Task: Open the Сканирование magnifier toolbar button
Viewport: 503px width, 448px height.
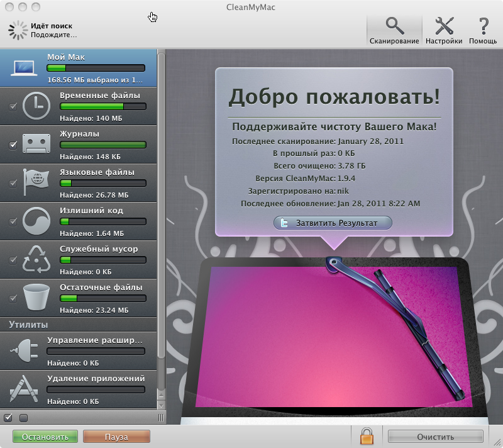Action: [x=394, y=30]
